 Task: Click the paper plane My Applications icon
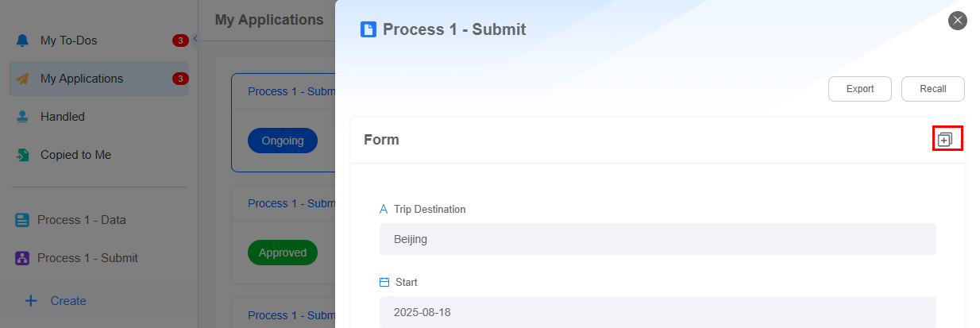[x=22, y=79]
